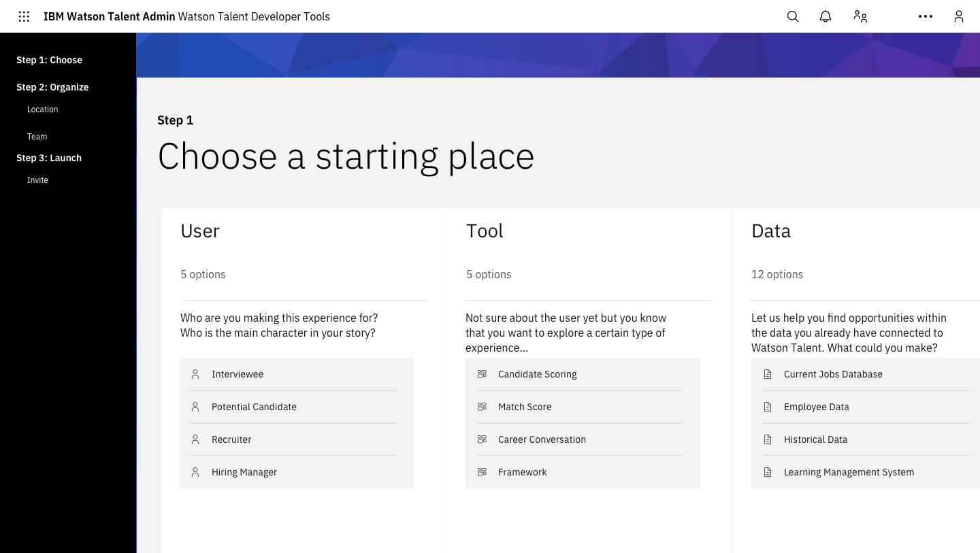Image resolution: width=980 pixels, height=553 pixels.
Task: Select the Recruiter user option
Action: (x=296, y=439)
